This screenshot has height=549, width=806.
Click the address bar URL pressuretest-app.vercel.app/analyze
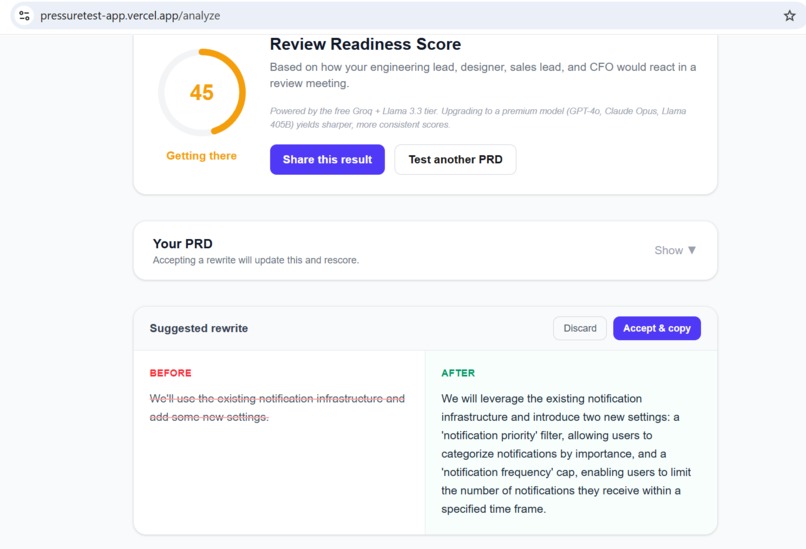click(x=130, y=16)
